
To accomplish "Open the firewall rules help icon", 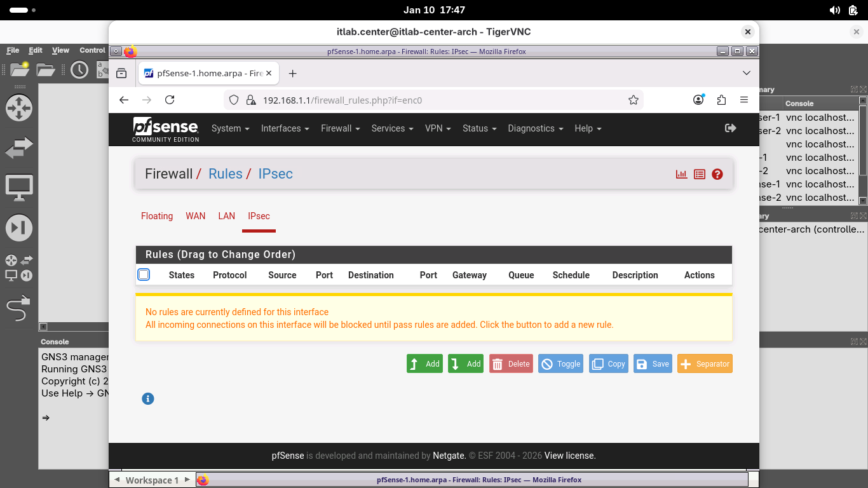I will pyautogui.click(x=717, y=174).
